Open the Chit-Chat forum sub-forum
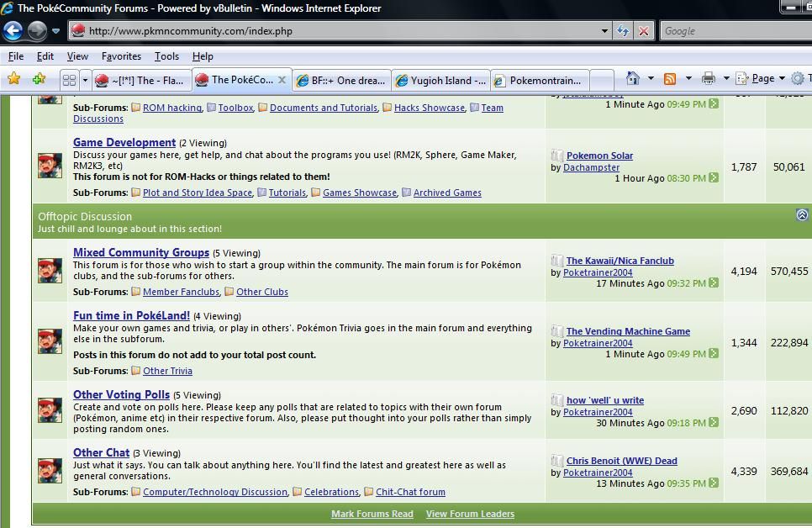The image size is (812, 528). 411,492
